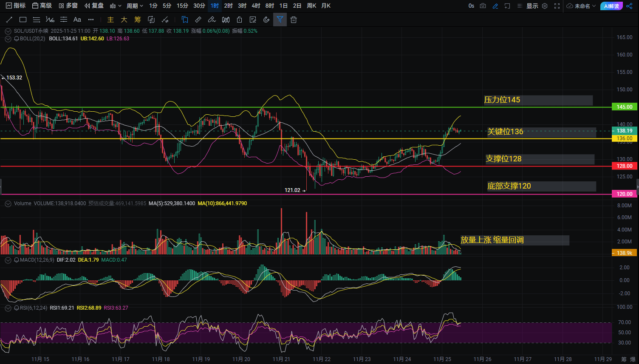Click the AI解读 button
The image size is (639, 364).
[611, 6]
